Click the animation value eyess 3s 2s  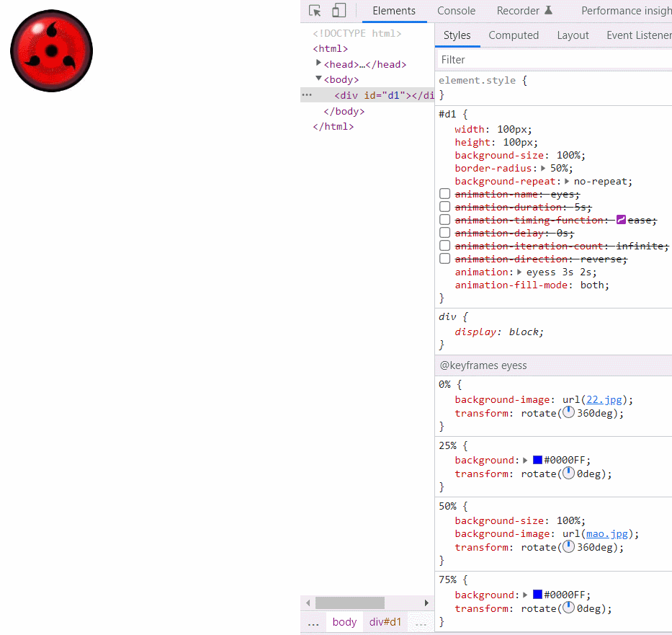pos(559,272)
